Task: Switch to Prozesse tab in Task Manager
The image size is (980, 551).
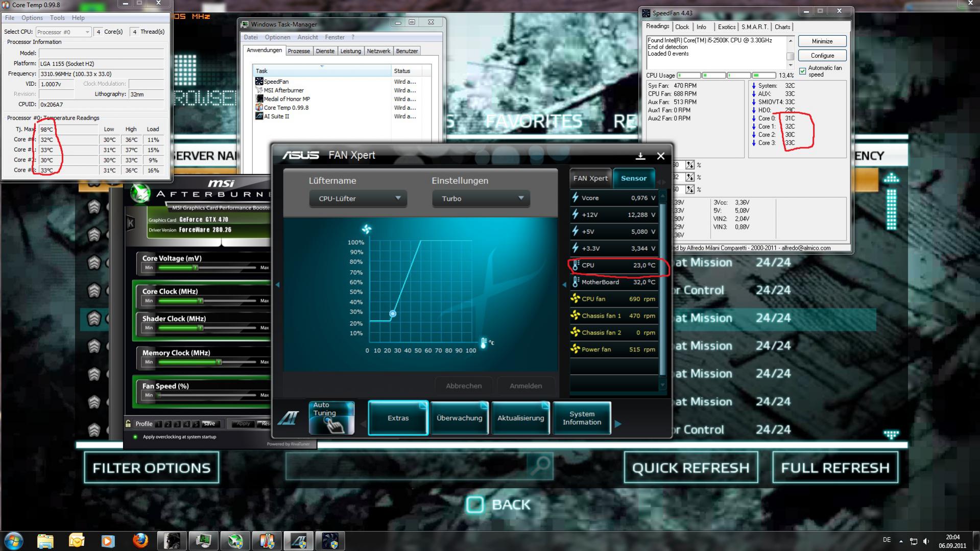Action: pyautogui.click(x=299, y=51)
